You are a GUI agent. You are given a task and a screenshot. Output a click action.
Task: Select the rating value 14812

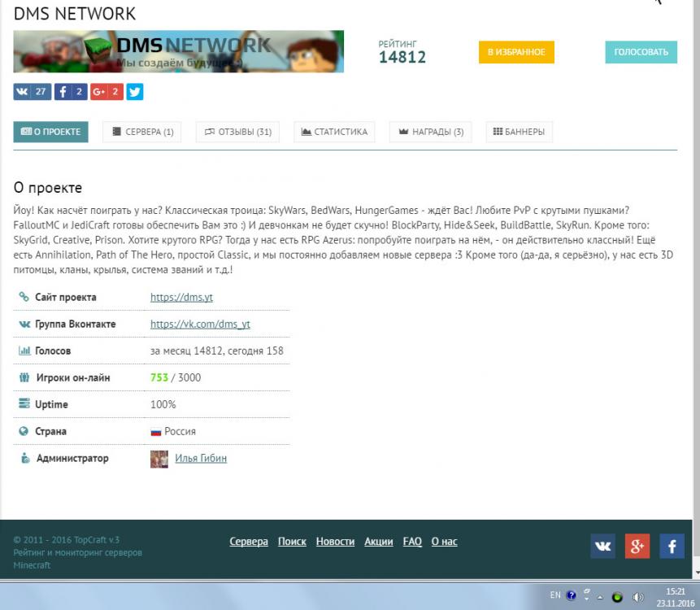[402, 57]
